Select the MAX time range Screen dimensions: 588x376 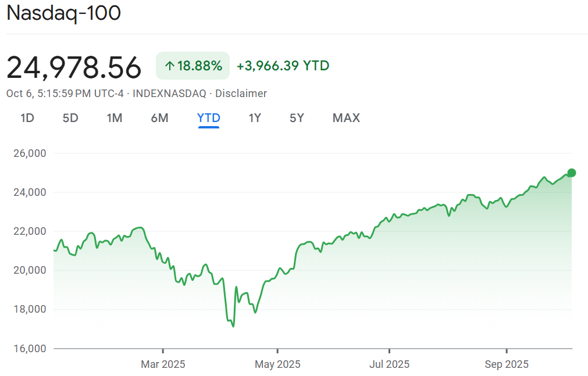(x=346, y=118)
